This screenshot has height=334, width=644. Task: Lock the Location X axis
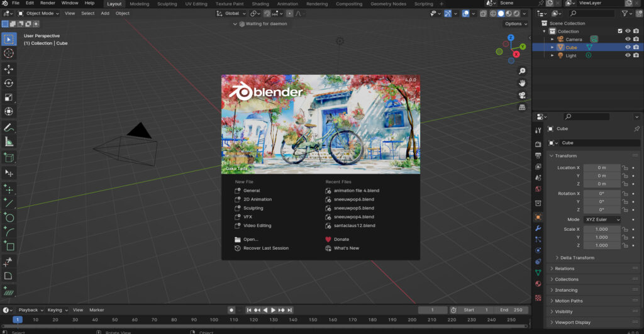(625, 168)
